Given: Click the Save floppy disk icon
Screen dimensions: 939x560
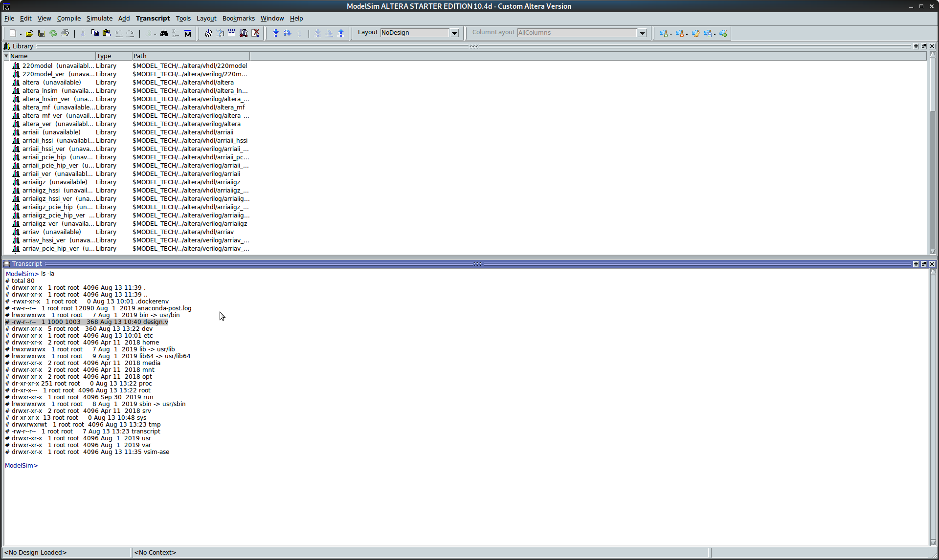Looking at the screenshot, I should click(42, 33).
